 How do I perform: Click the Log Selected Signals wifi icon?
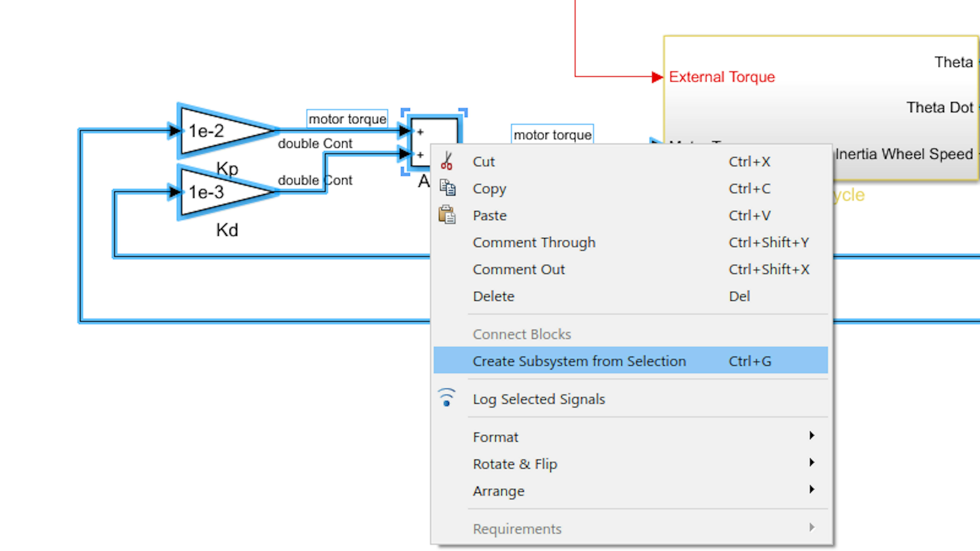[447, 398]
